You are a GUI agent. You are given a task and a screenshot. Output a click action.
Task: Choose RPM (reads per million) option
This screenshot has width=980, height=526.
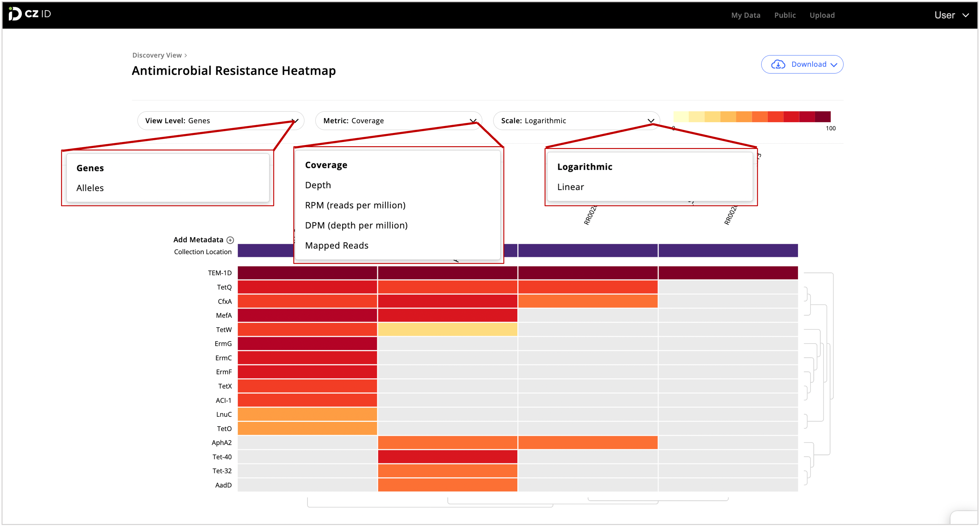[x=355, y=205]
